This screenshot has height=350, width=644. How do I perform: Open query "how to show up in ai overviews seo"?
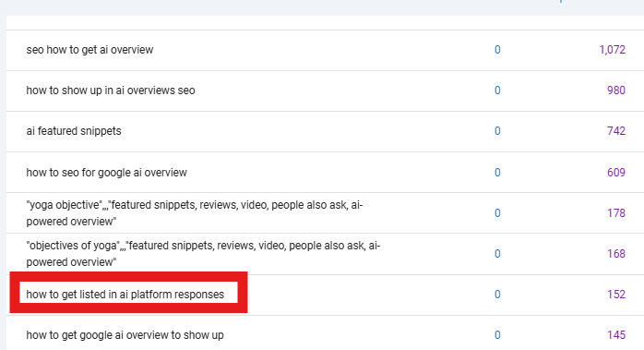(x=111, y=91)
